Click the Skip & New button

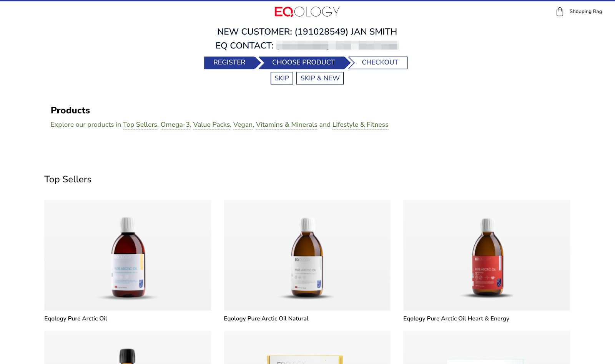coord(320,78)
